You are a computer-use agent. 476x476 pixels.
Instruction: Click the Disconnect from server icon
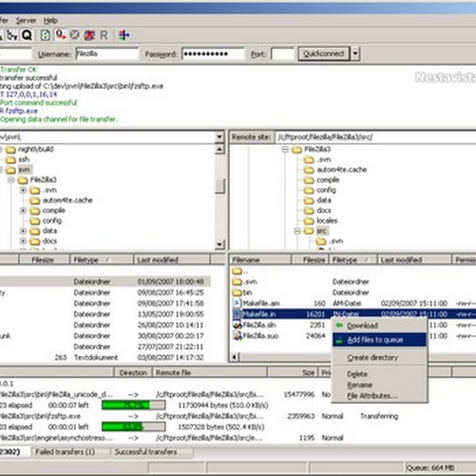click(x=89, y=35)
